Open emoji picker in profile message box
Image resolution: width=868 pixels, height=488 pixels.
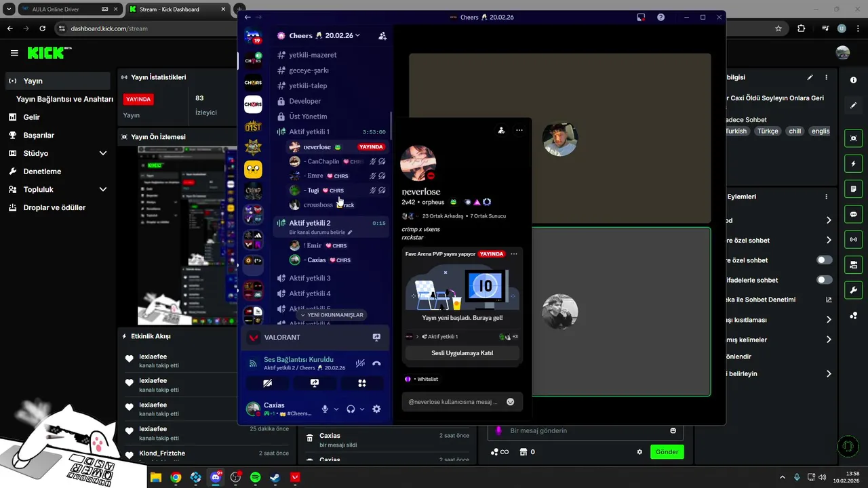click(x=510, y=402)
